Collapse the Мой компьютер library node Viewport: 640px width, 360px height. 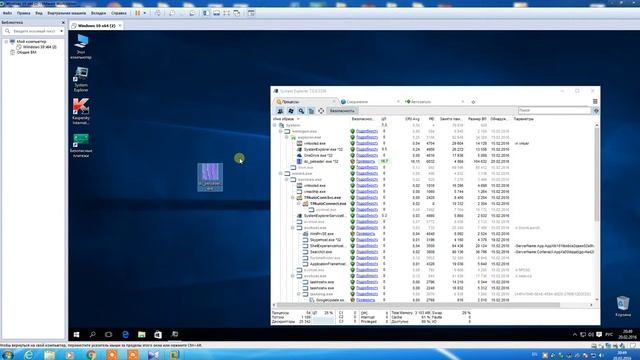tap(6, 42)
